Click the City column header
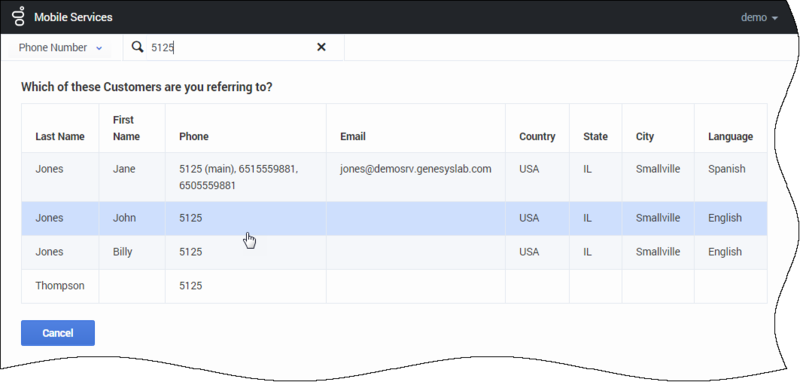800x382 pixels. coord(645,137)
